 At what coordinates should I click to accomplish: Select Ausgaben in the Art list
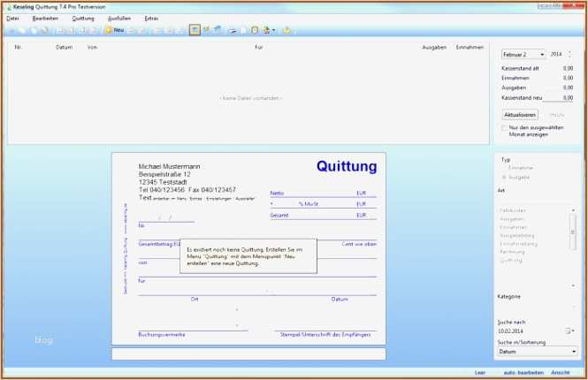pos(512,219)
